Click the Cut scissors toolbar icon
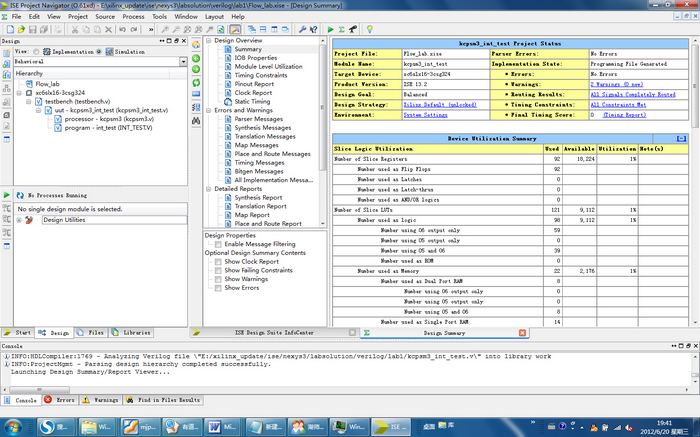Image resolution: width=700 pixels, height=437 pixels. pos(75,29)
